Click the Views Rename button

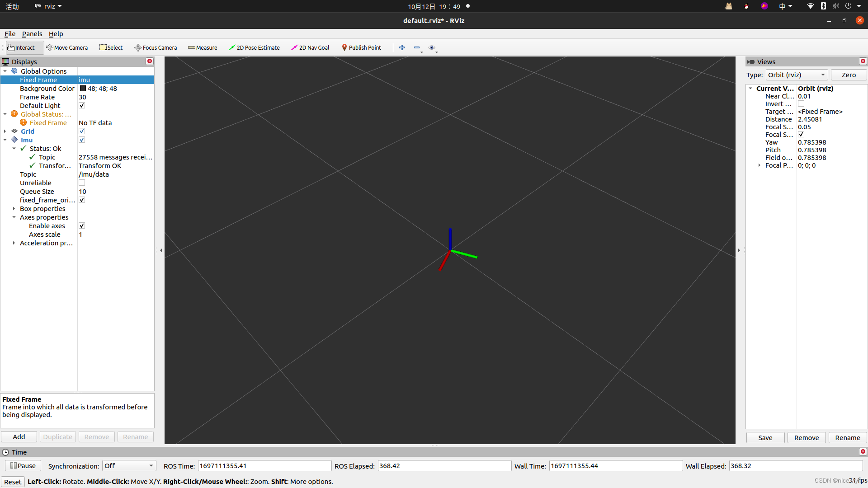(848, 437)
